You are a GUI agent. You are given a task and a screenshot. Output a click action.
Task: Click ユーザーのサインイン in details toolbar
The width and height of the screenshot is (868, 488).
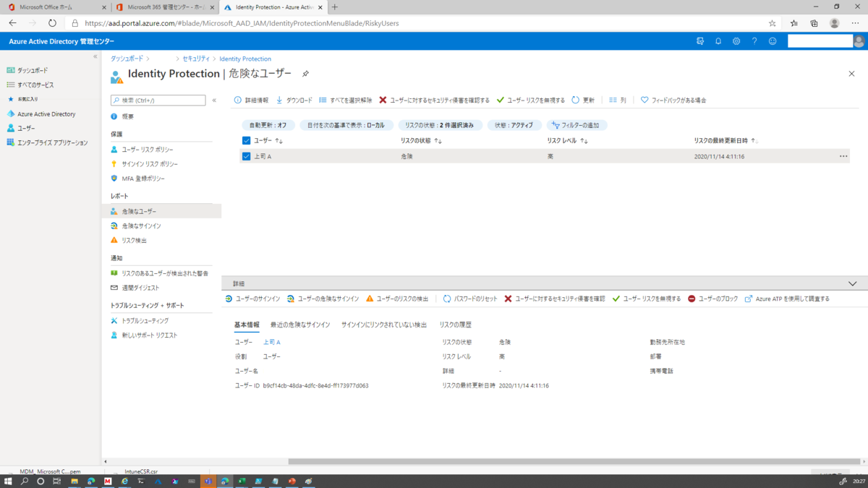pos(252,299)
